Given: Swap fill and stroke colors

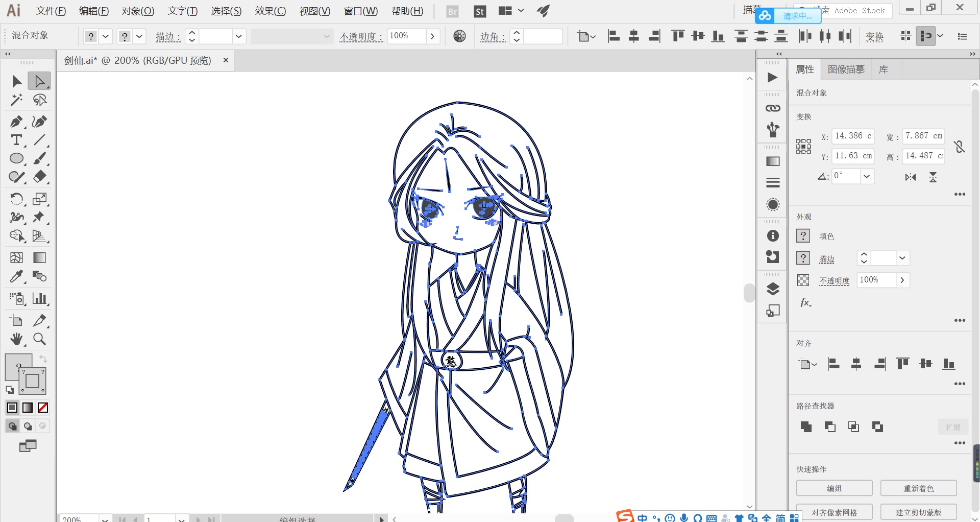Looking at the screenshot, I should click(x=43, y=359).
